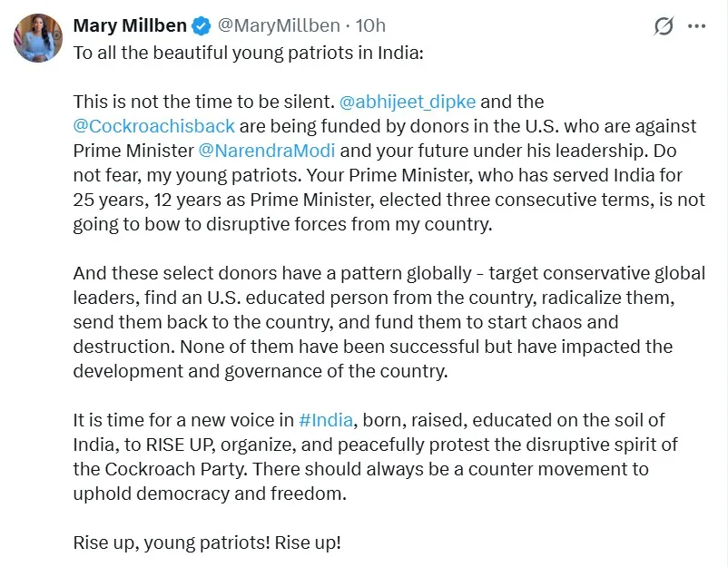
Task: Open the @Cockroachisback mention
Action: (x=154, y=126)
